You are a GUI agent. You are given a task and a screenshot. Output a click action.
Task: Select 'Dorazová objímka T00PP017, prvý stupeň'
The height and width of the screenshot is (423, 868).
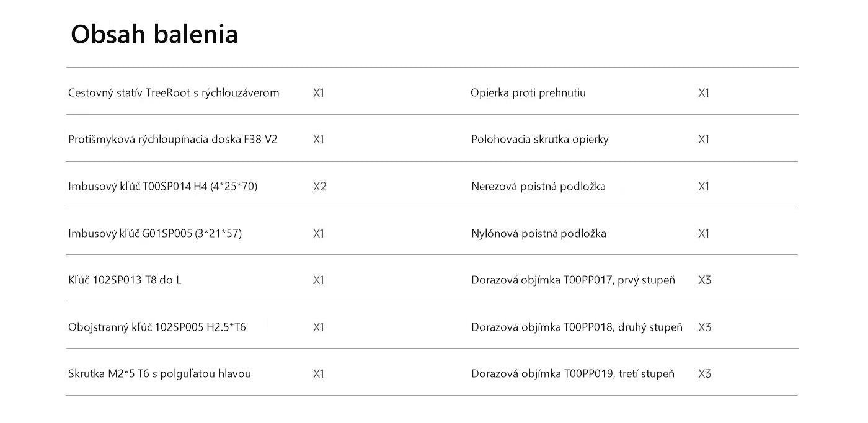coord(573,280)
